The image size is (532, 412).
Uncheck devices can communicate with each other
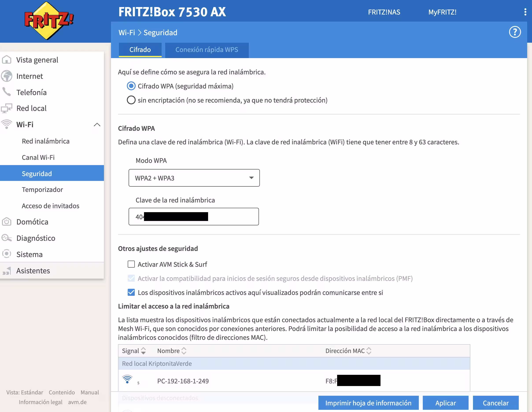(131, 292)
